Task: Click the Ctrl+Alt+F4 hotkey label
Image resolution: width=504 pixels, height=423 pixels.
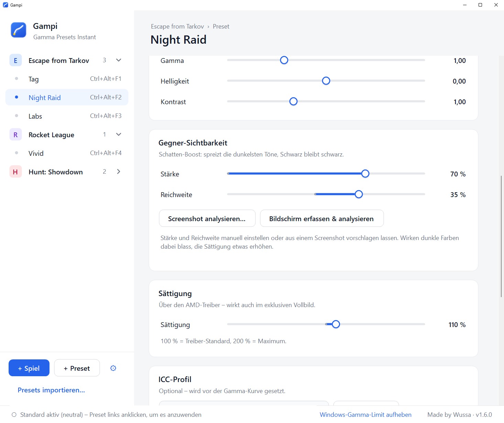Action: point(106,153)
